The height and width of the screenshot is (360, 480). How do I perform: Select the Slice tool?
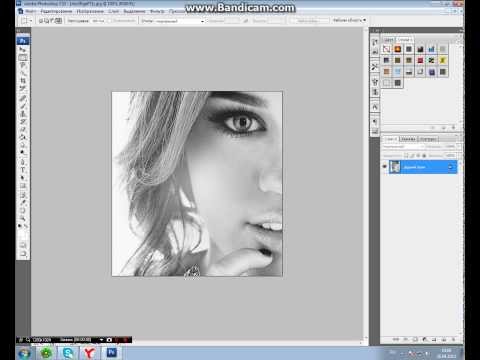coord(23,88)
